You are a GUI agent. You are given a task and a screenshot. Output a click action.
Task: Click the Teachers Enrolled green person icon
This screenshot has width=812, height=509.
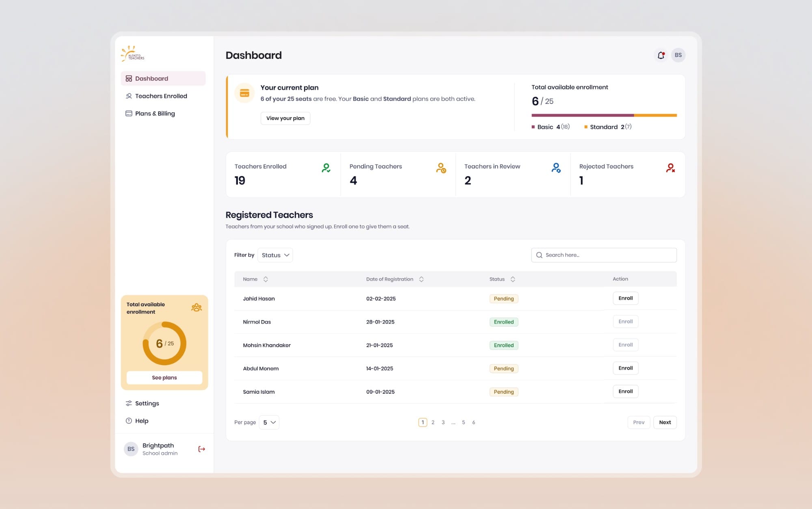pyautogui.click(x=326, y=168)
